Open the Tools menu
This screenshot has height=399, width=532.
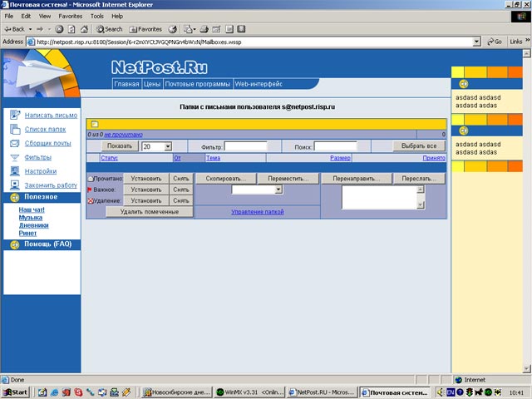[x=96, y=16]
